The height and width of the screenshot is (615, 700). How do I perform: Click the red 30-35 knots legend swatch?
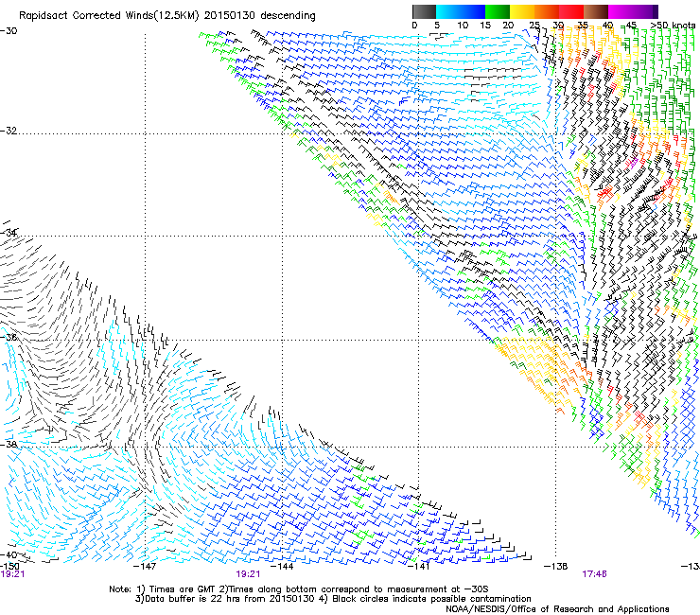(x=571, y=11)
